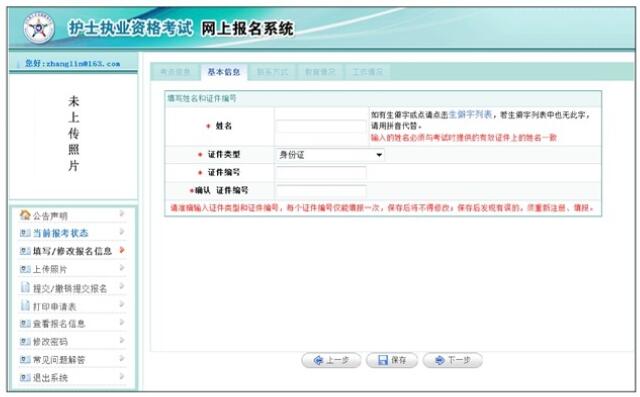Click the greeting 您好:zhanglin@163.com
640x397 pixels.
point(72,64)
